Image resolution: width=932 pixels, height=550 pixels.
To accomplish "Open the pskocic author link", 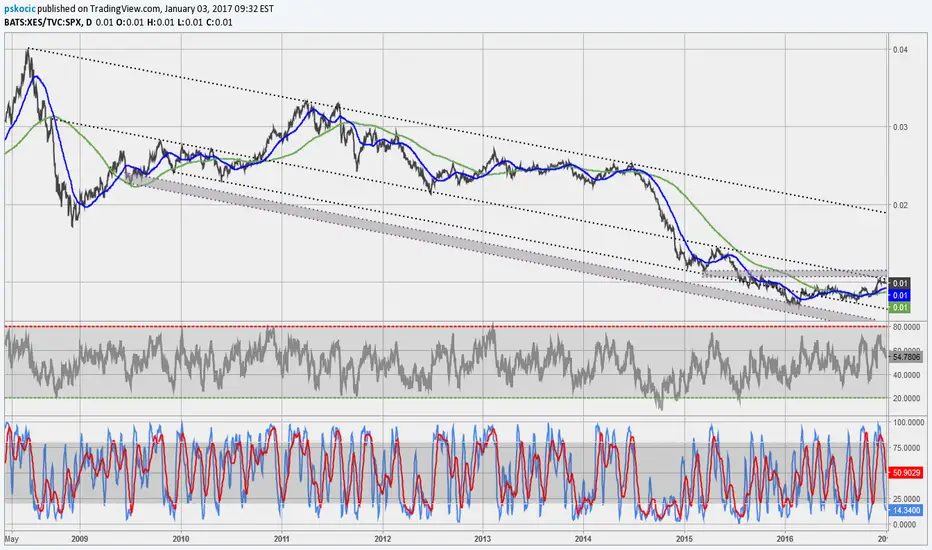I will coord(18,9).
